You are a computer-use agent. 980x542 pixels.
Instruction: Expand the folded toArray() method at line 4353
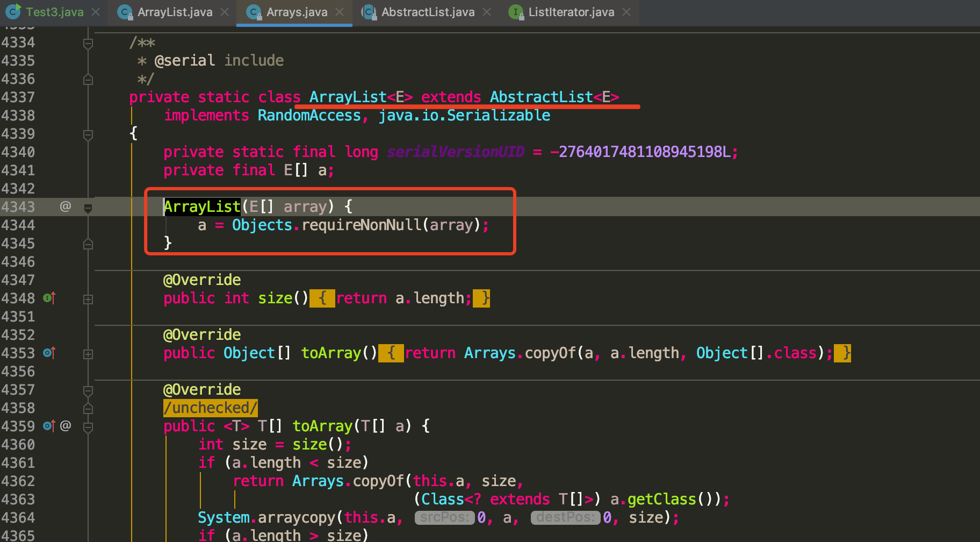(x=88, y=354)
